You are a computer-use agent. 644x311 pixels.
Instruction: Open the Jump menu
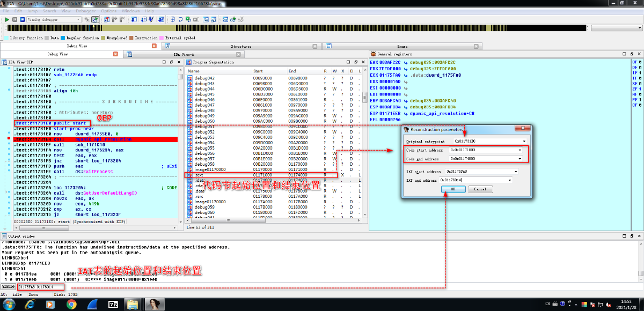(x=33, y=11)
